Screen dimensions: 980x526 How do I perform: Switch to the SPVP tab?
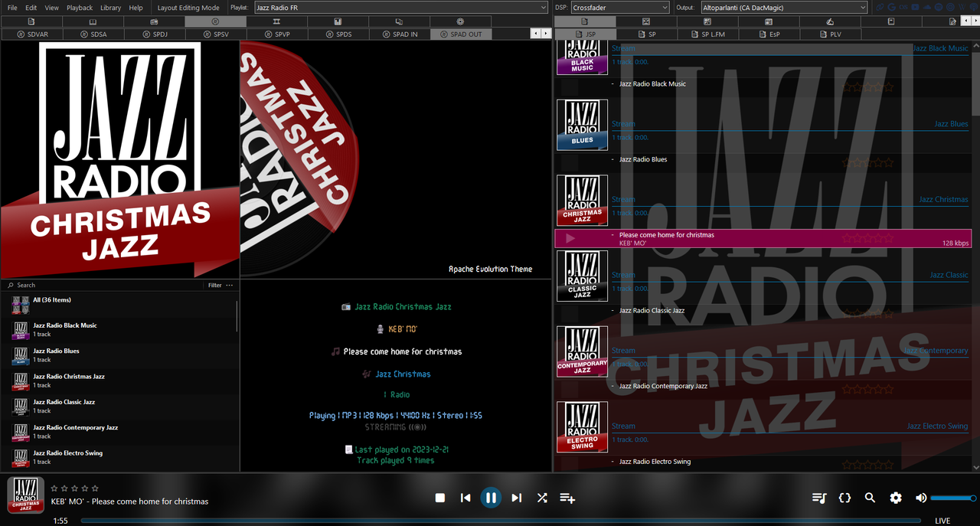tap(277, 34)
